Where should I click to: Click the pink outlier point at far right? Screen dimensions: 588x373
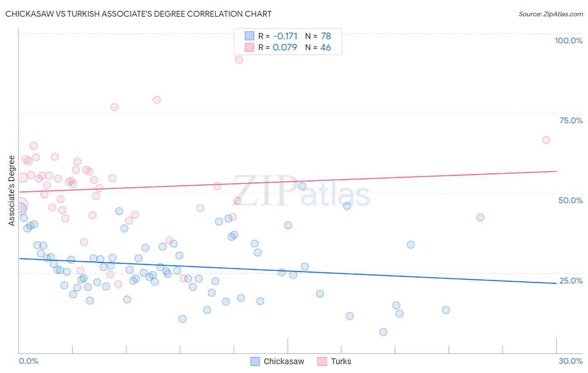[546, 140]
